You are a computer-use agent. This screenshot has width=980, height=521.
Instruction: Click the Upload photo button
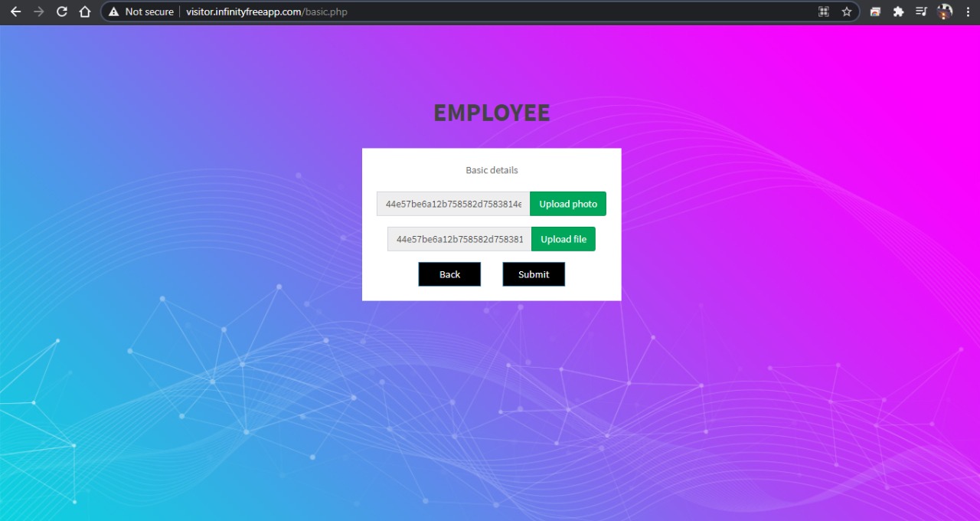click(x=568, y=204)
